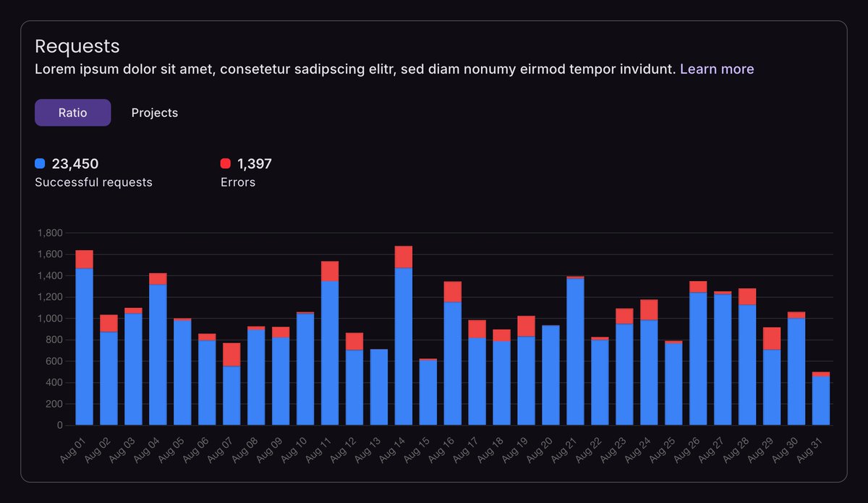Click the Aug 16 bar in chart
Viewport: 868px width, 503px height.
453,353
